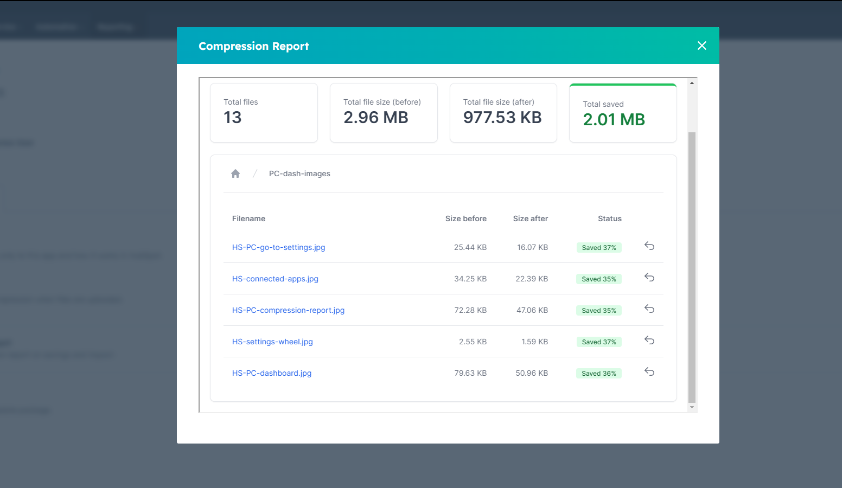This screenshot has width=868, height=488.
Task: Click the Total files card showing 13
Action: click(x=264, y=112)
